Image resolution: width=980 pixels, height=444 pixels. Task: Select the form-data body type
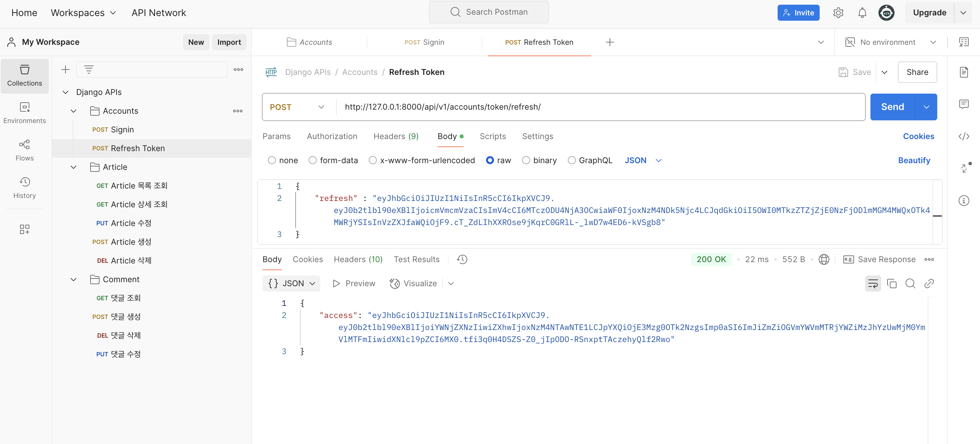[312, 160]
